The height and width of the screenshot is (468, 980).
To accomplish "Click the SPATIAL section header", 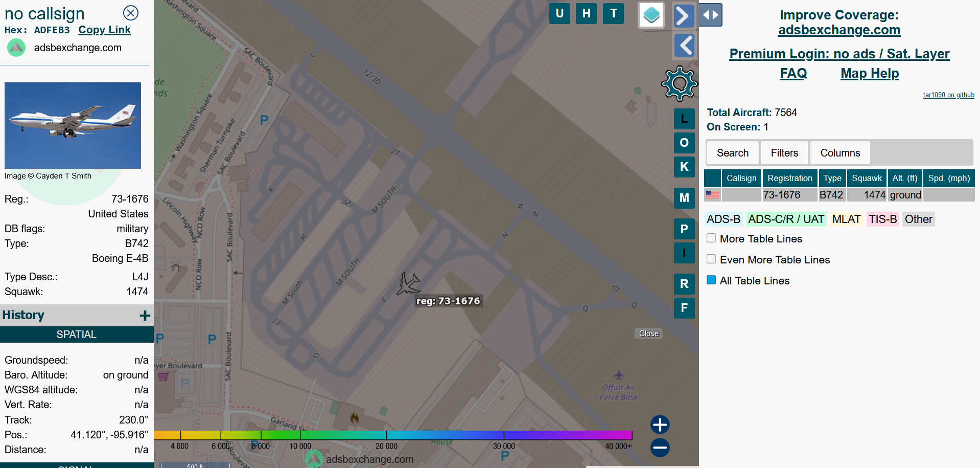I will [77, 335].
